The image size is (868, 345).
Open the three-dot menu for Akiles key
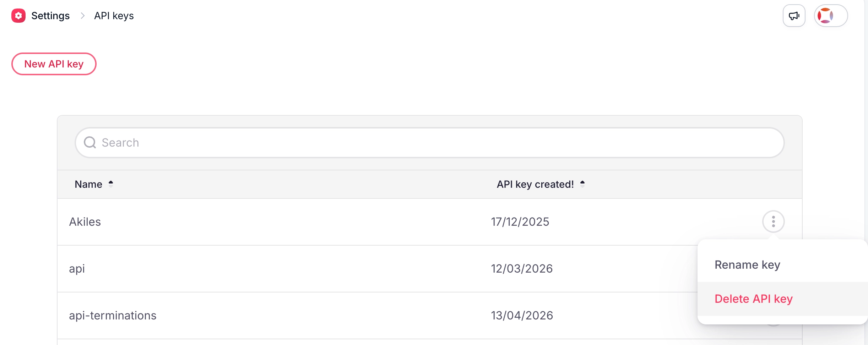[x=773, y=221]
